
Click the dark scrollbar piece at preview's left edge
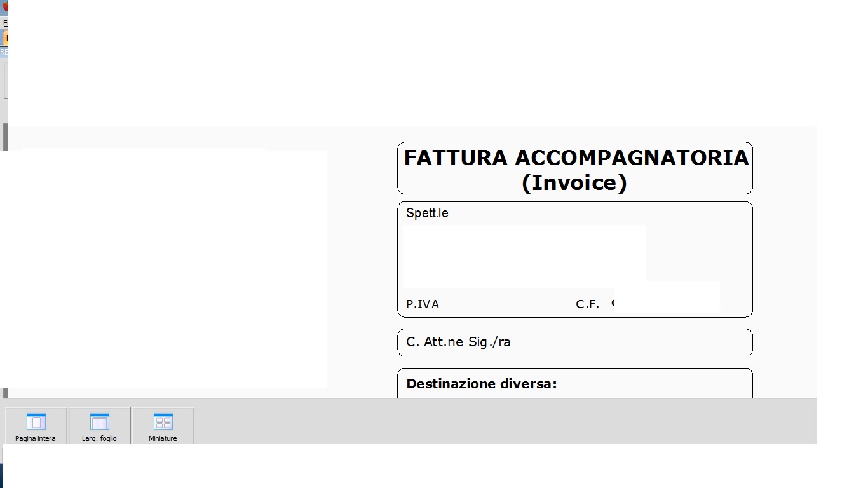[5, 137]
